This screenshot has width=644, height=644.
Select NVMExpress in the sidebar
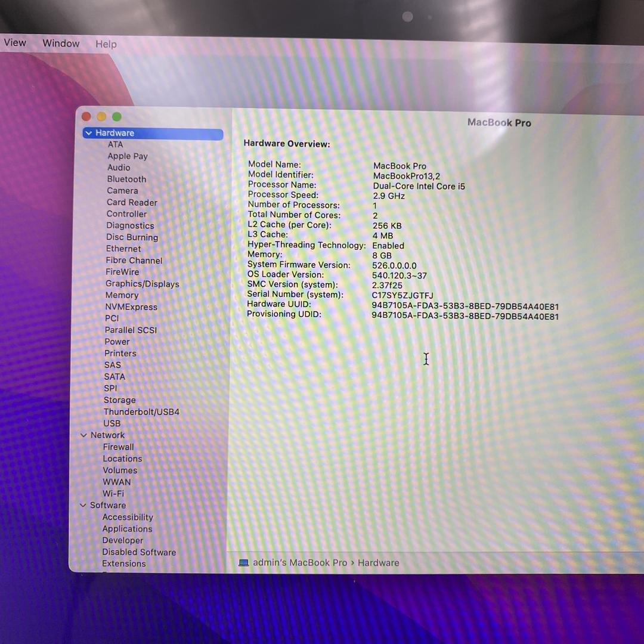131,307
